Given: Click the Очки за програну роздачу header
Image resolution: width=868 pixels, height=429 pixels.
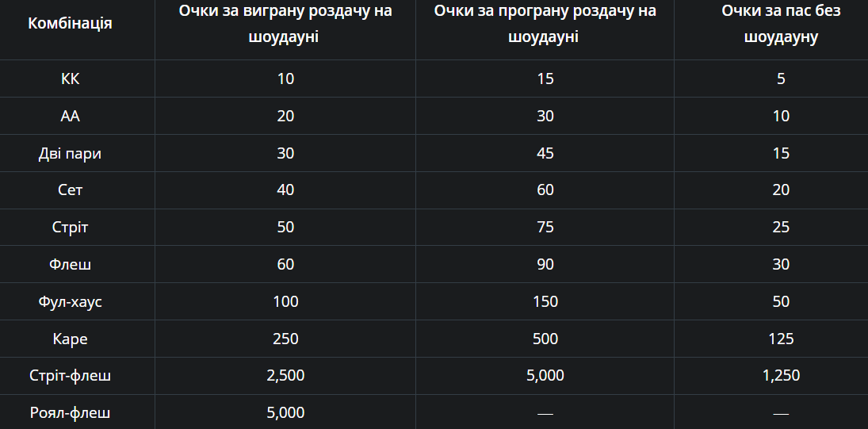Looking at the screenshot, I should pyautogui.click(x=545, y=24).
